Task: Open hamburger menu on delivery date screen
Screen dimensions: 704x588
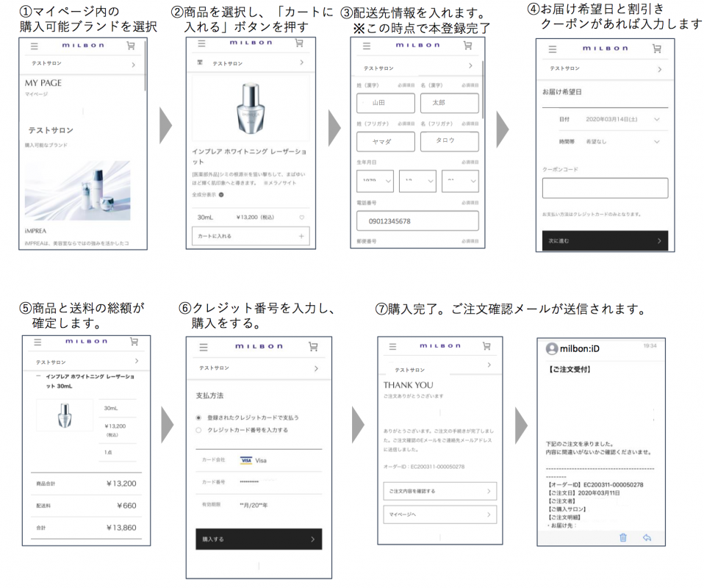Action: click(551, 49)
